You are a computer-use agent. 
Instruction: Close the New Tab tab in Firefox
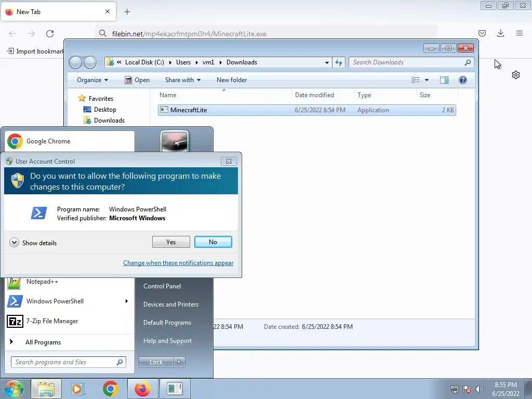[x=107, y=11]
